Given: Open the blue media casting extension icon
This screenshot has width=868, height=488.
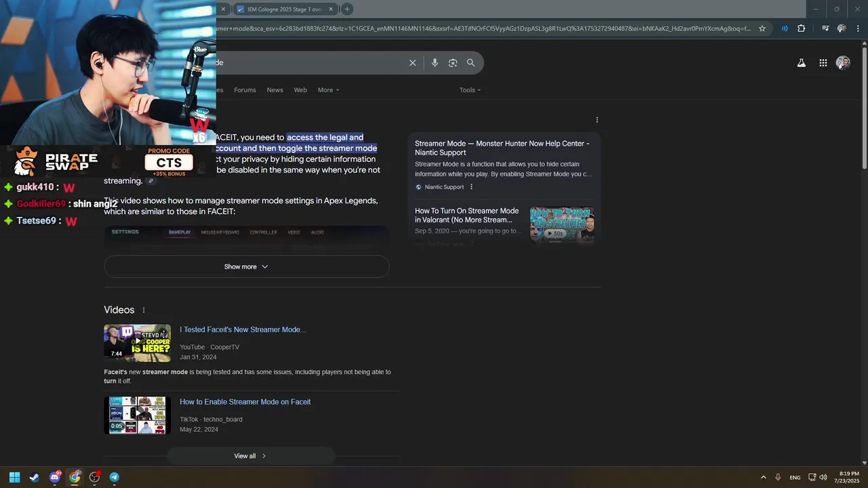Looking at the screenshot, I should [785, 28].
